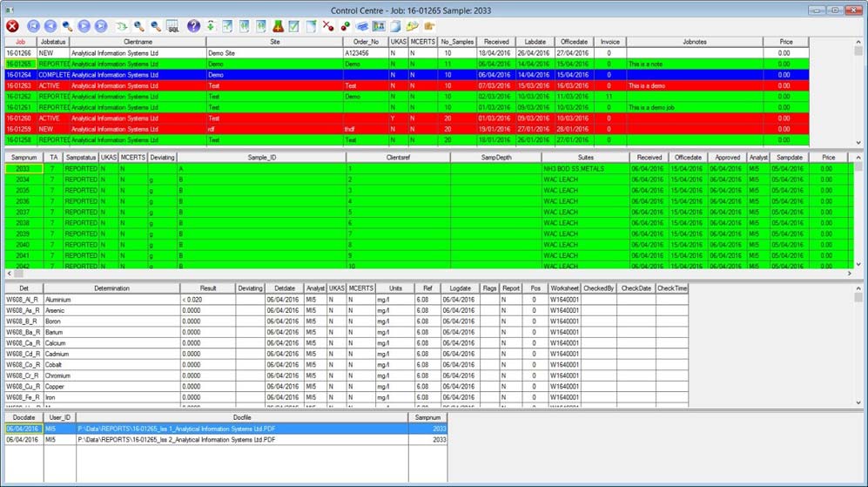The image size is (868, 487).
Task: Click the No_Samples column header
Action: [x=457, y=42]
